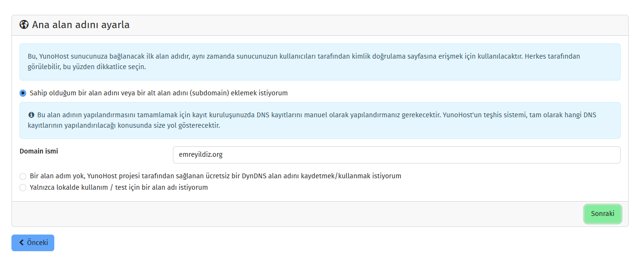Select the local-only test domain radio button

(23, 187)
